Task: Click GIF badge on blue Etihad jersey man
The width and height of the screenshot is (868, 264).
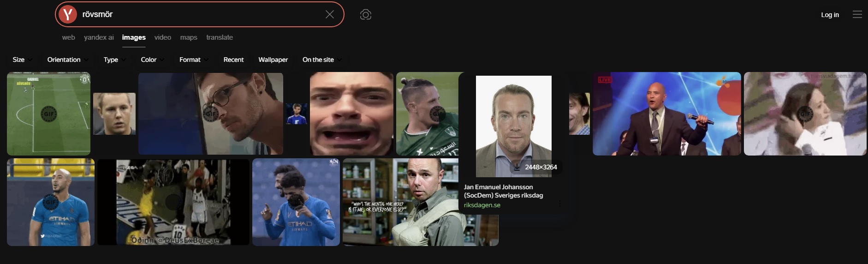Action: pos(51,202)
